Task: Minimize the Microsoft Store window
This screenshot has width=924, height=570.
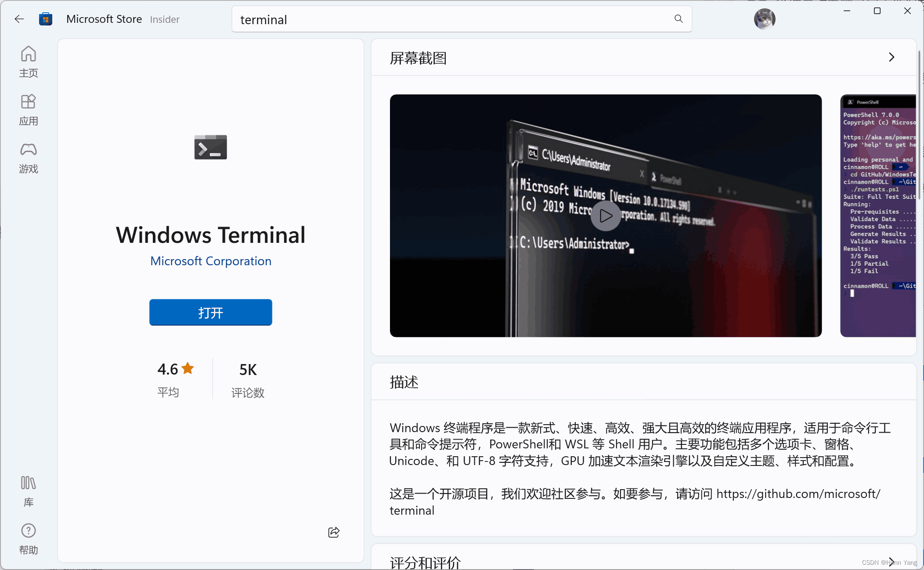Action: 847,11
